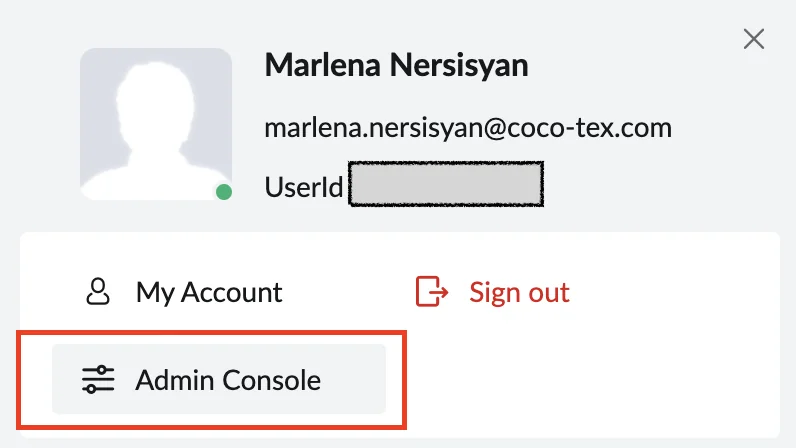Image resolution: width=796 pixels, height=448 pixels.
Task: Open the My Account menu entry
Action: coord(184,292)
